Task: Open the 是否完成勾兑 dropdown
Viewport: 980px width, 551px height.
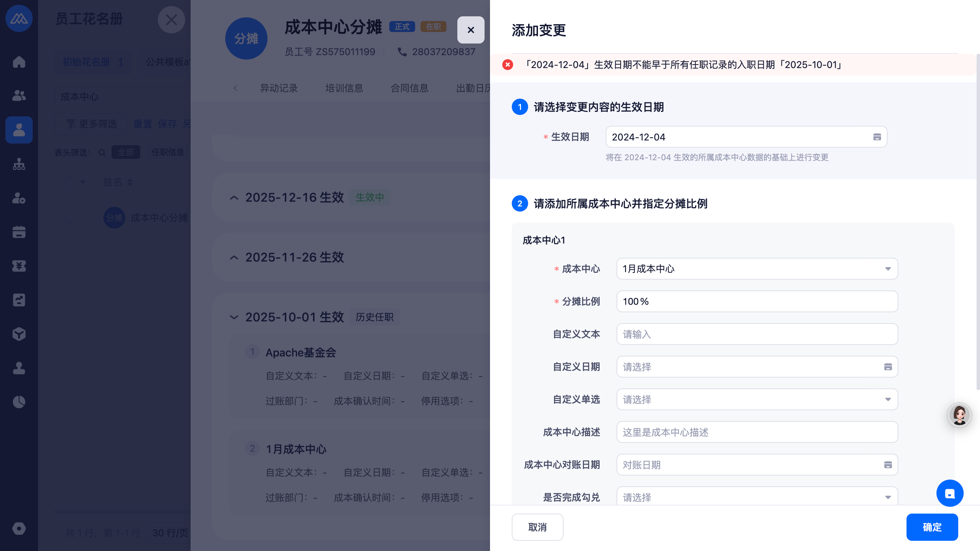Action: [x=757, y=497]
